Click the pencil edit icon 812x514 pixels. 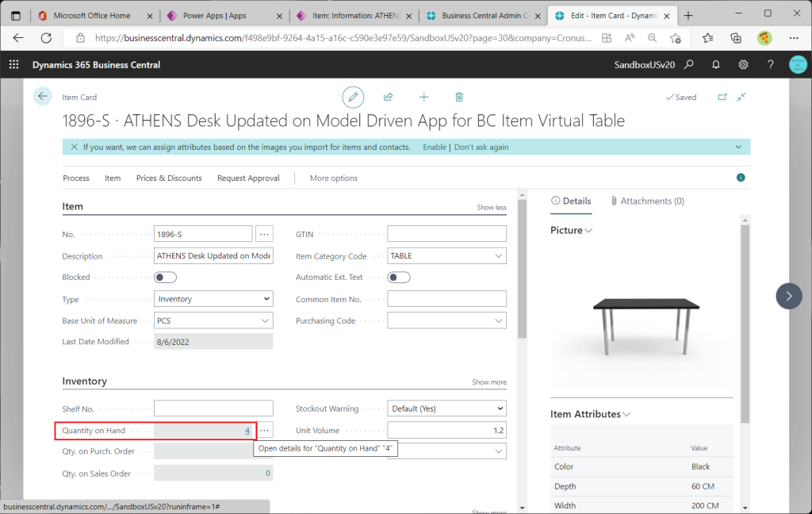tap(353, 97)
